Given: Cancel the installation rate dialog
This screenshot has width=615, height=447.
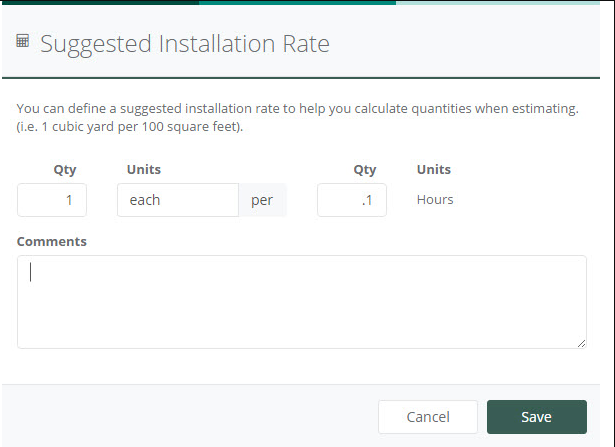Looking at the screenshot, I should 428,417.
